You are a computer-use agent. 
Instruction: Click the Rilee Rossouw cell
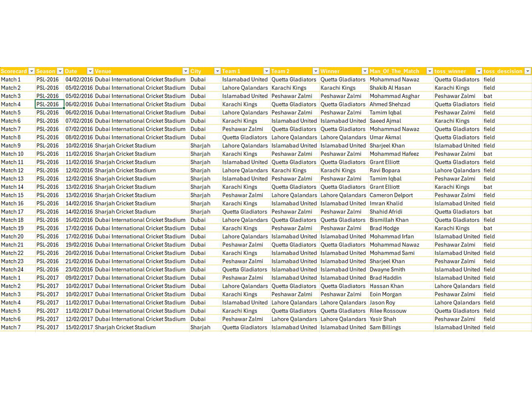(x=401, y=311)
